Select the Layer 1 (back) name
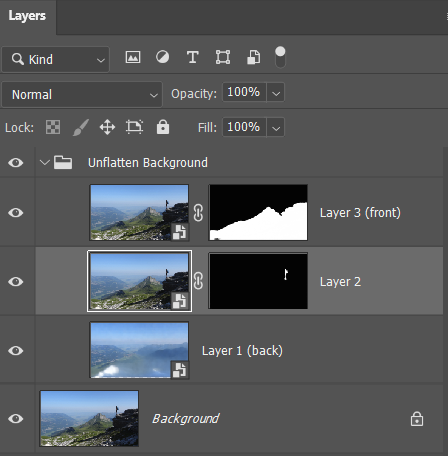Screen dimensions: 448x456 [x=242, y=351]
